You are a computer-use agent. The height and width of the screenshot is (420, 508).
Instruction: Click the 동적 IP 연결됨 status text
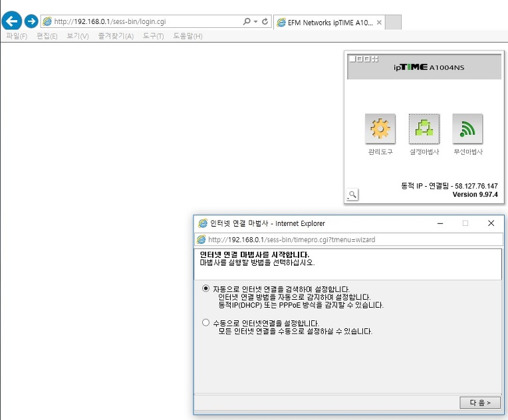click(x=449, y=186)
